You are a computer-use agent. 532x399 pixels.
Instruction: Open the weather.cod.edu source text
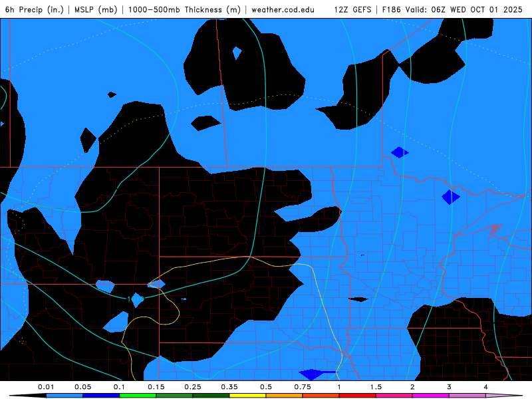tap(283, 9)
